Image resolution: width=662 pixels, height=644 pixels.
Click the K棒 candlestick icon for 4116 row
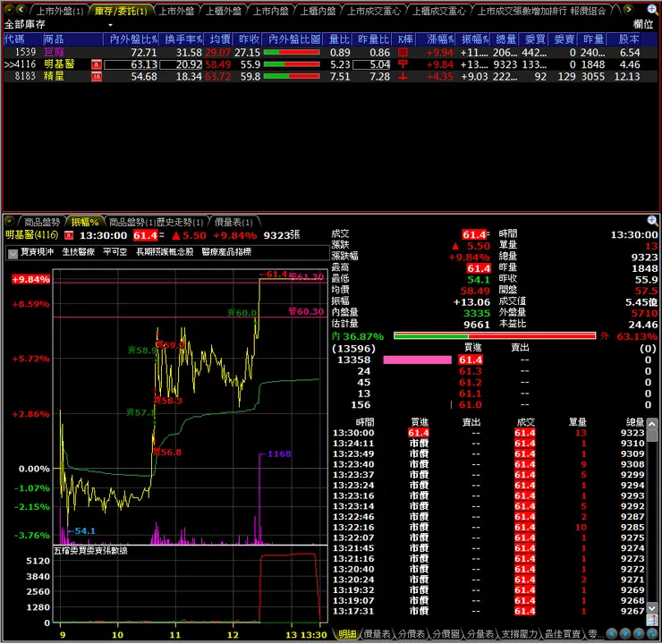click(403, 64)
